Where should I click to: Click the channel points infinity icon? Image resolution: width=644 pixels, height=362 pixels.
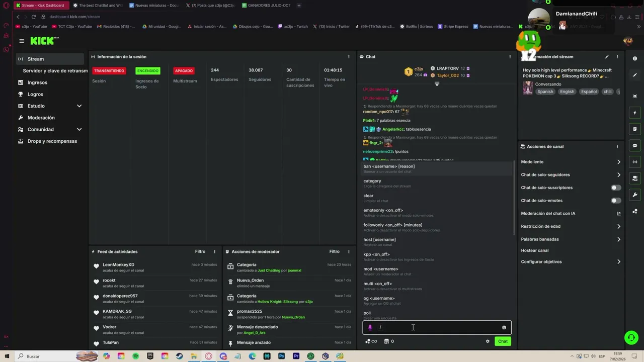(x=371, y=341)
